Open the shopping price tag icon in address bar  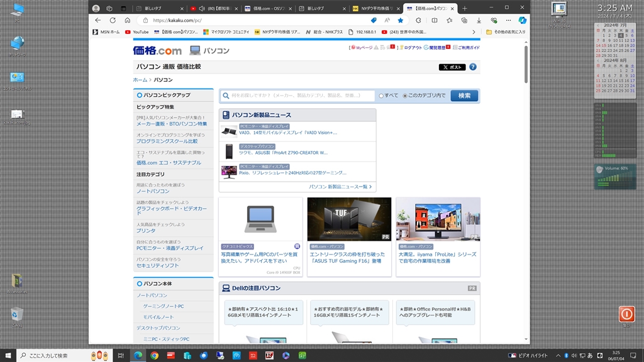click(374, 20)
